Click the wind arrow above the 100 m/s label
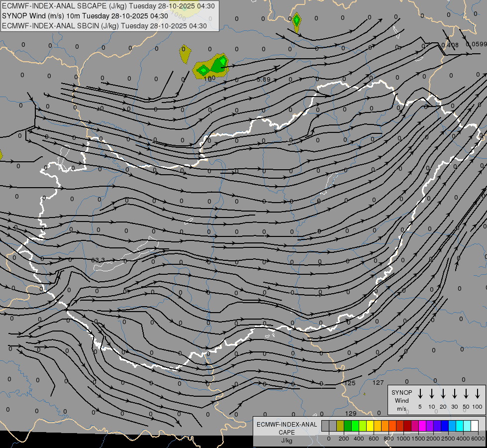Screen dimensions: 487x448 tap(478, 393)
